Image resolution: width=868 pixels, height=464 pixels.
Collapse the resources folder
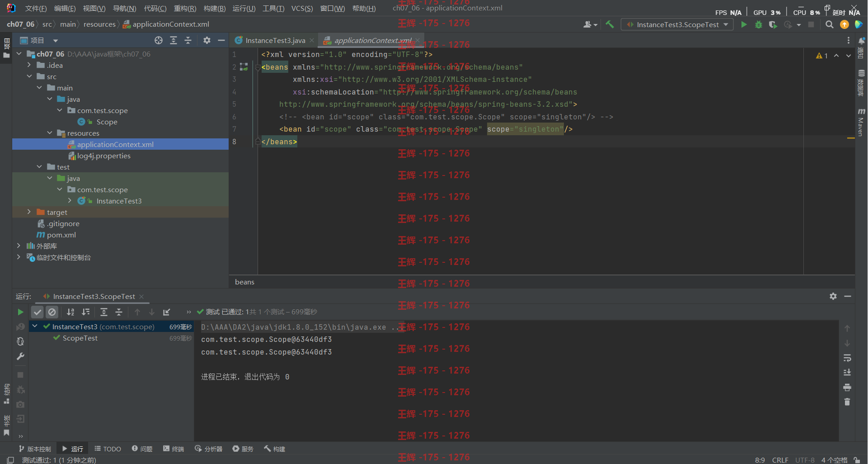(50, 133)
